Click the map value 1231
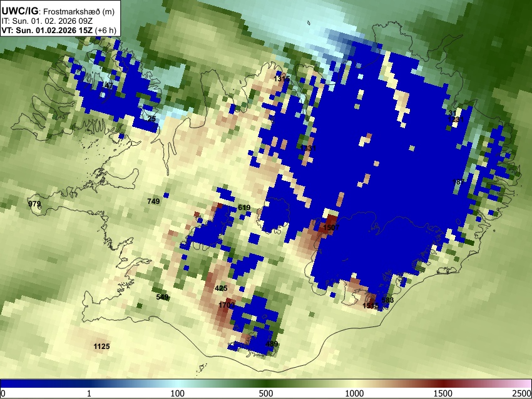Image resolution: width=532 pixels, height=399 pixels. [456, 119]
